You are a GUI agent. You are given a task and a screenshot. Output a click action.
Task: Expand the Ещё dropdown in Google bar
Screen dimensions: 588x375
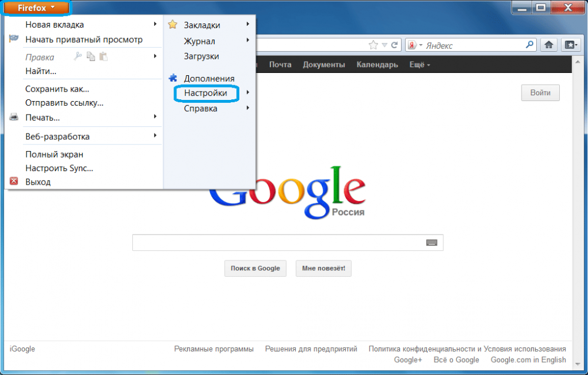[x=420, y=65]
